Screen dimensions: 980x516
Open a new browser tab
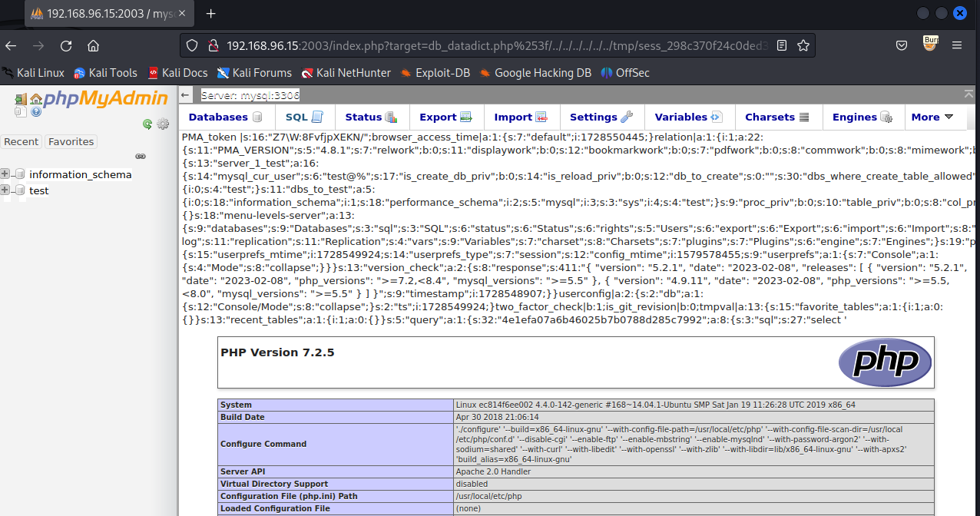click(x=211, y=14)
